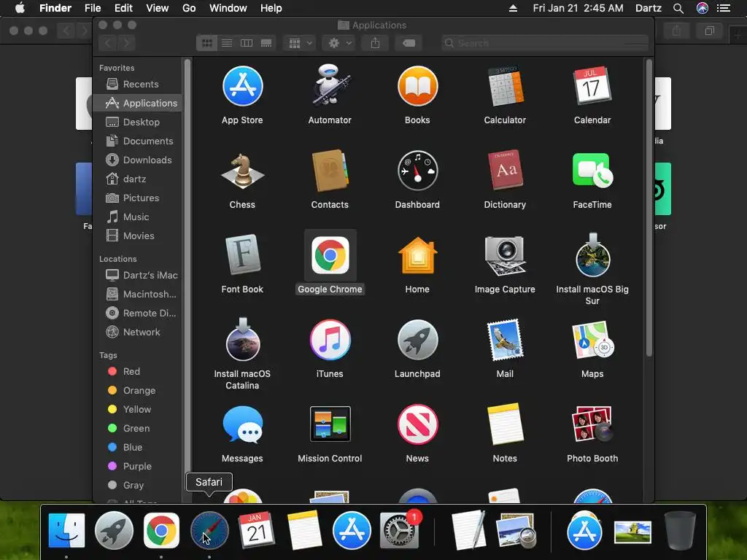Image resolution: width=747 pixels, height=560 pixels.
Task: Open the Trash in the Dock
Action: 680,530
